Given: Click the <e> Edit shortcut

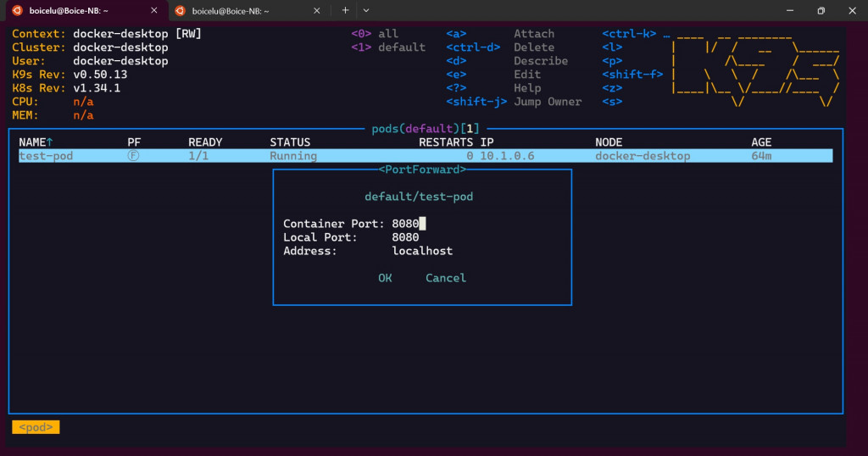Looking at the screenshot, I should [493, 75].
